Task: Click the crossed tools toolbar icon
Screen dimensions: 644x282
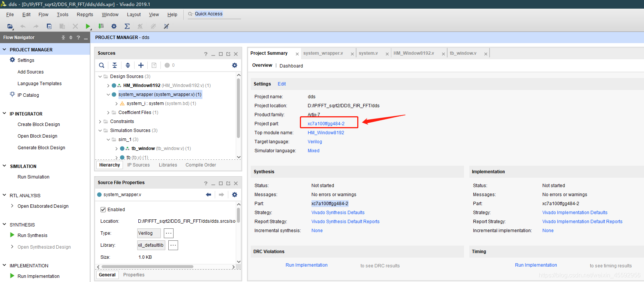Action: click(166, 26)
